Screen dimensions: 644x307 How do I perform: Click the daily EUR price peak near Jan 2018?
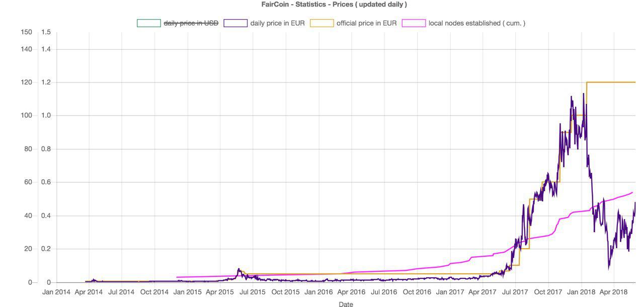583,94
